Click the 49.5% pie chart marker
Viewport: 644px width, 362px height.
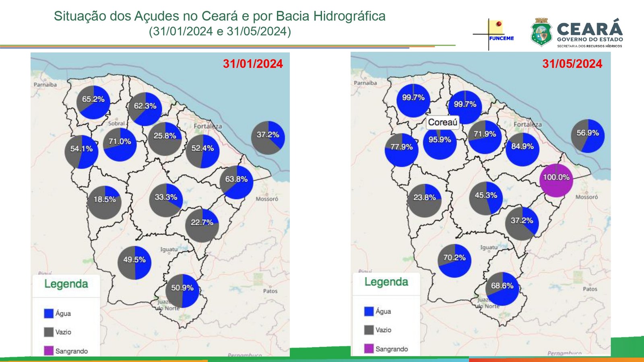tap(134, 263)
